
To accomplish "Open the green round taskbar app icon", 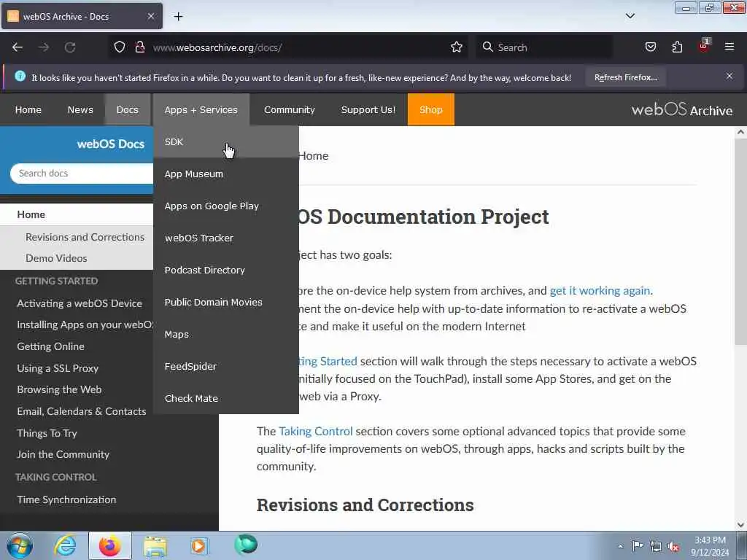I will 246,545.
